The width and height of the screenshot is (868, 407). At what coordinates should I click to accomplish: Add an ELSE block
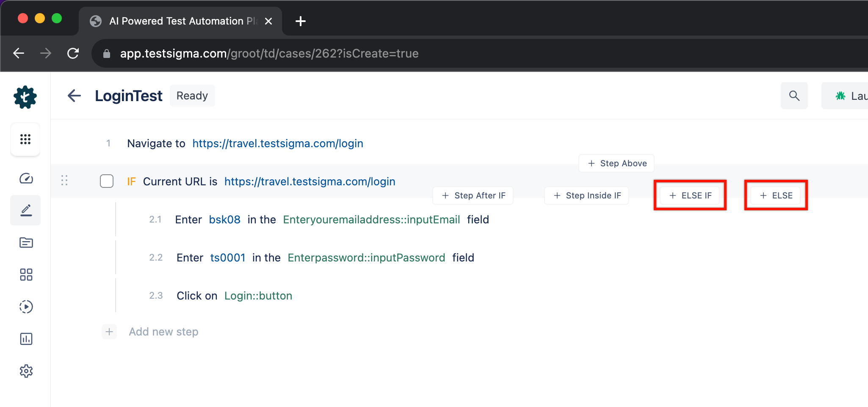pos(776,195)
